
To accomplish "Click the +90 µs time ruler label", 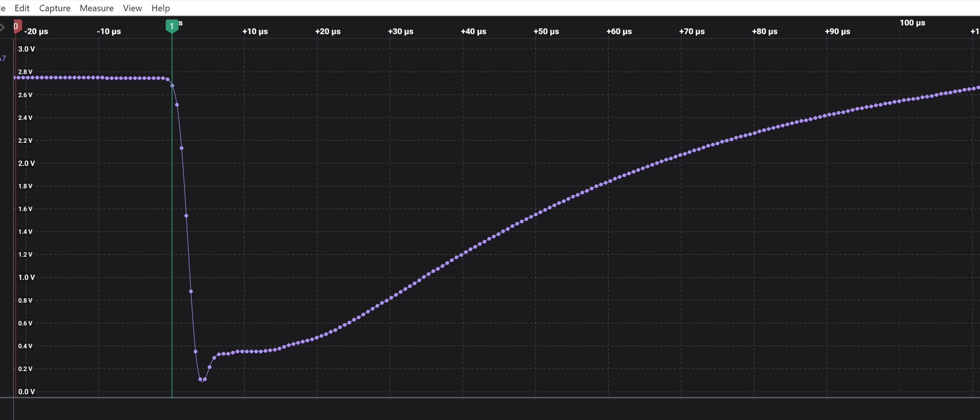I will click(837, 31).
